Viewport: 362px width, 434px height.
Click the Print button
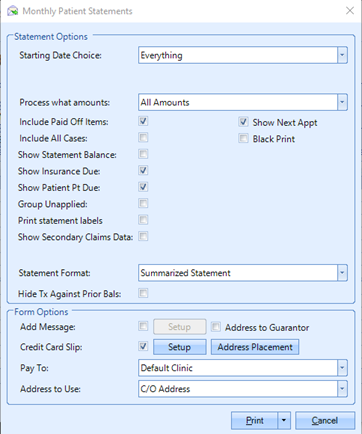(x=254, y=420)
